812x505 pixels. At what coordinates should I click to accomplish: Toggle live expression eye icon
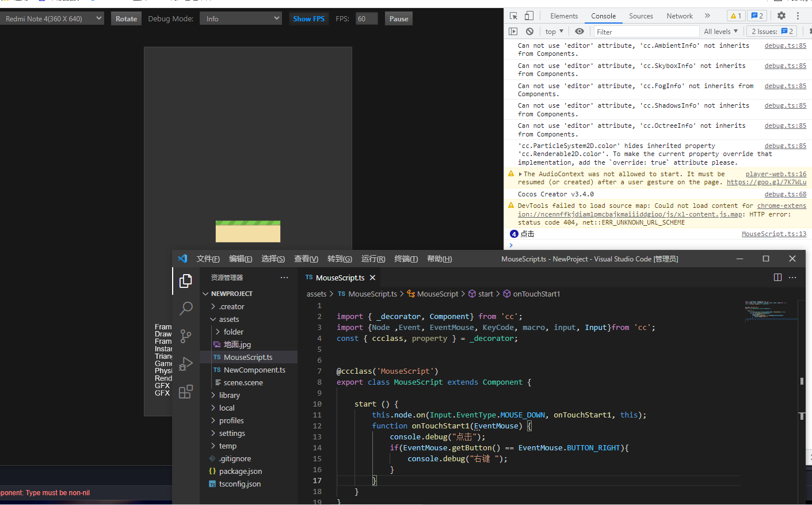[x=580, y=32]
